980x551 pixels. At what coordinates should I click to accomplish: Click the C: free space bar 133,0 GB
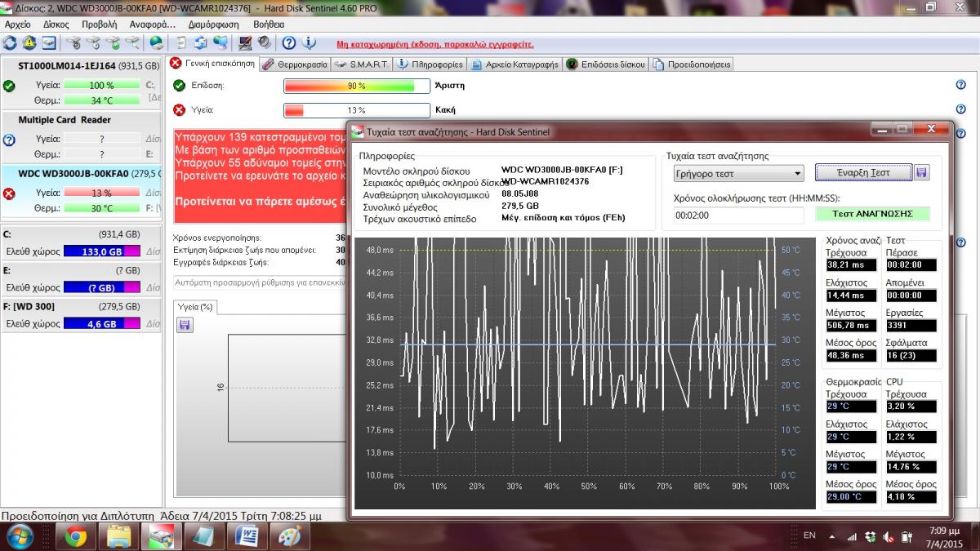pyautogui.click(x=101, y=251)
